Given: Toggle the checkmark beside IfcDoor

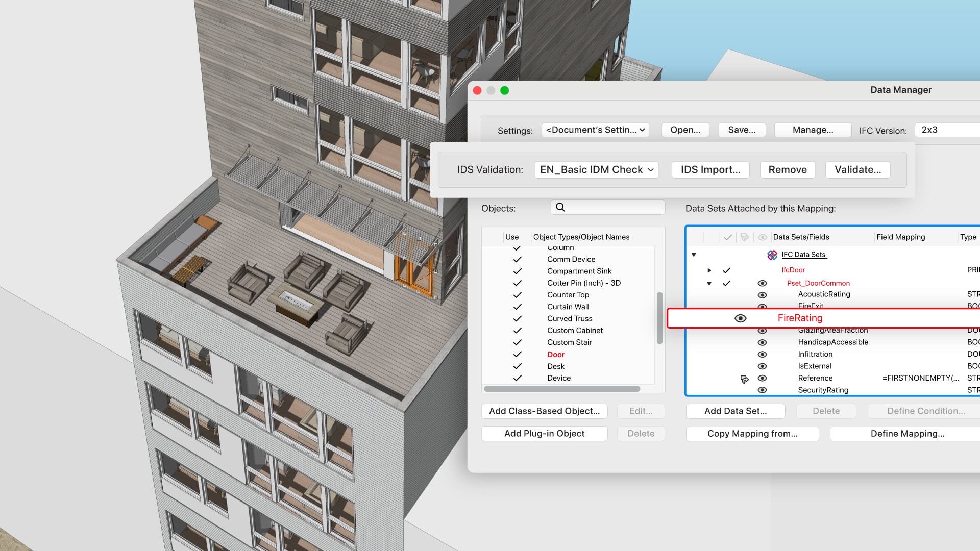Looking at the screenshot, I should click(726, 270).
